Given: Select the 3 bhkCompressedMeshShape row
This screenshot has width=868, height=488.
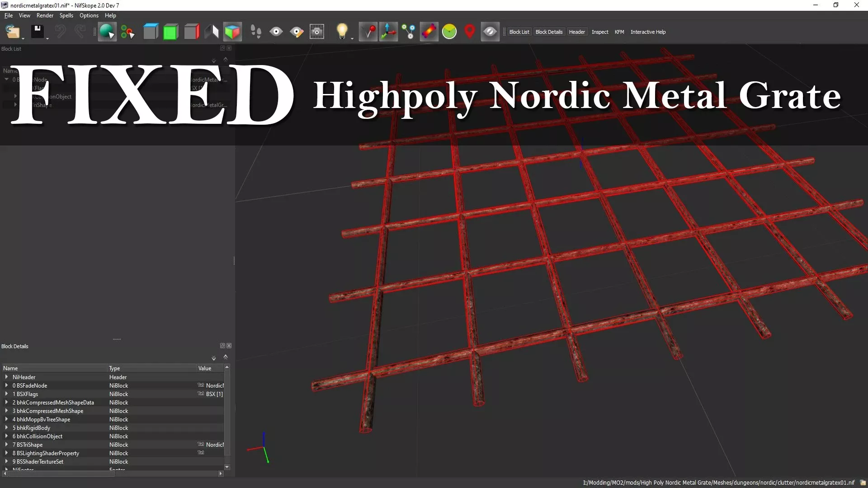Looking at the screenshot, I should pos(113,411).
